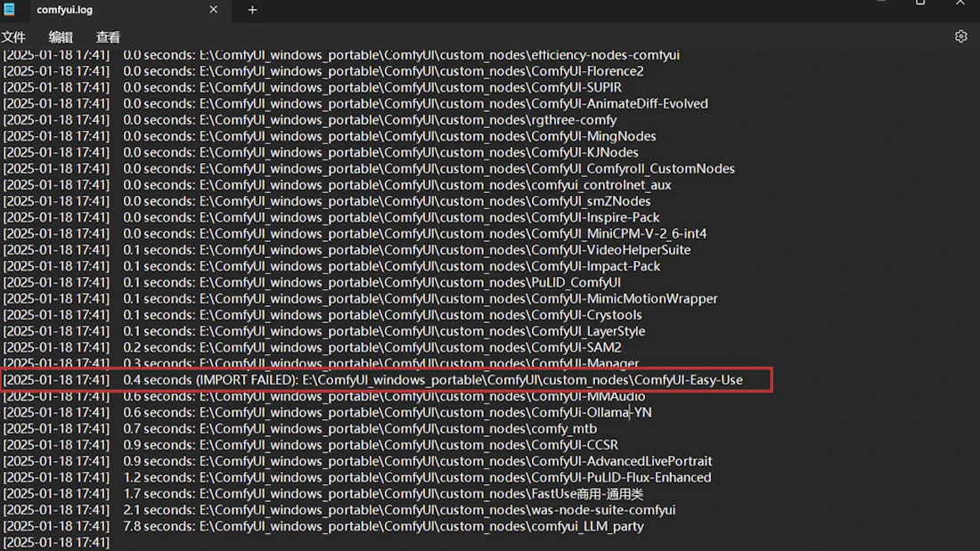
Task: Open a new tab with the plus button
Action: pos(252,10)
